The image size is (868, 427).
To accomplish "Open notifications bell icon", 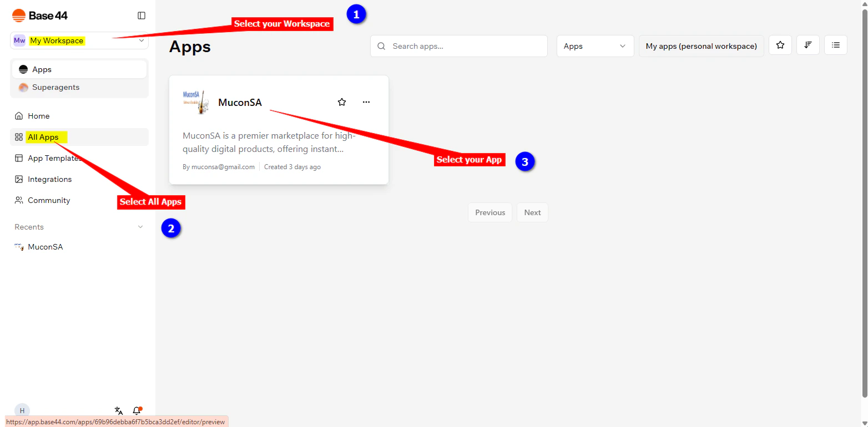I will click(137, 411).
